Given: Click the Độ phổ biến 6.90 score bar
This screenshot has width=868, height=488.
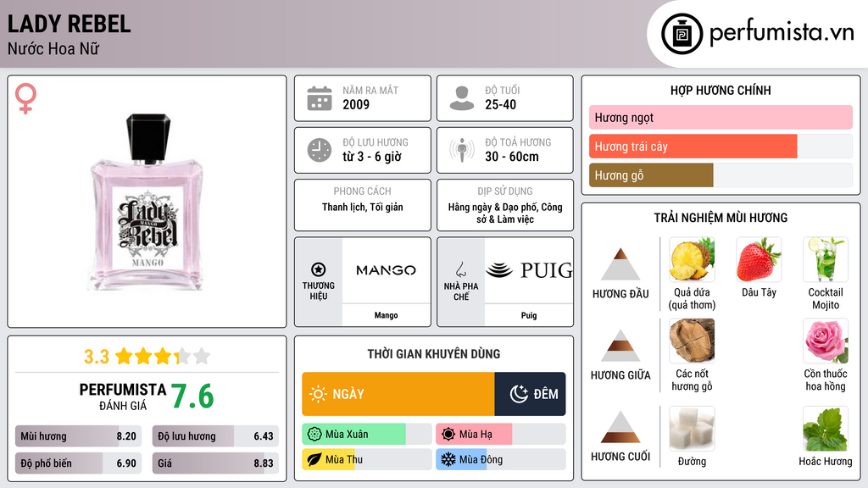Looking at the screenshot, I should (78, 463).
